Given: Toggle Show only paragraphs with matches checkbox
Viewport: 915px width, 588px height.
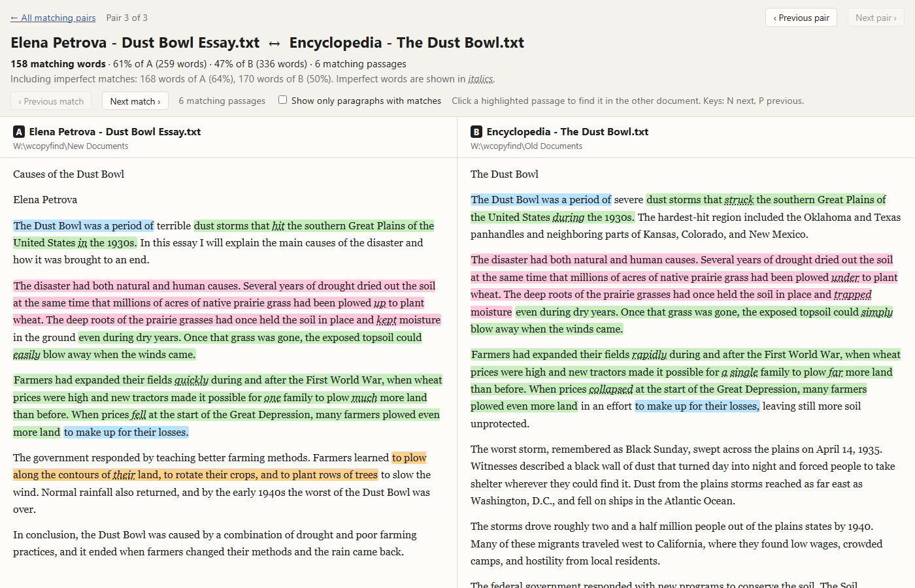Looking at the screenshot, I should pos(282,100).
